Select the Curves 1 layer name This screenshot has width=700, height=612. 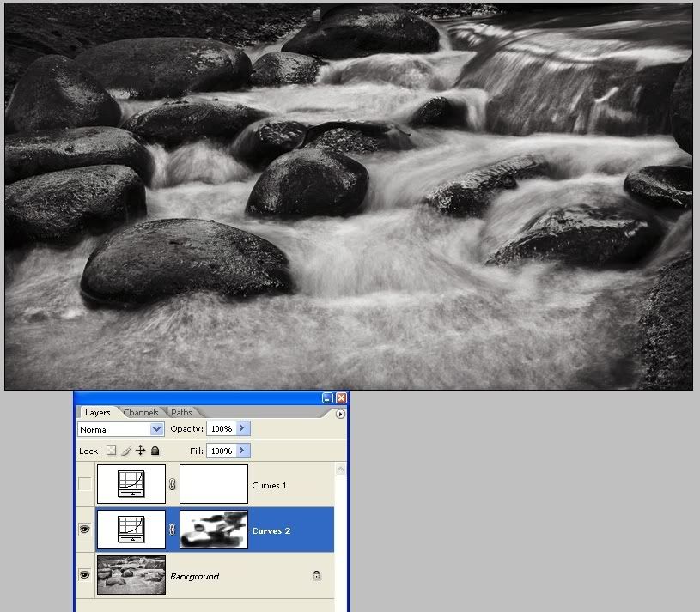(x=269, y=485)
